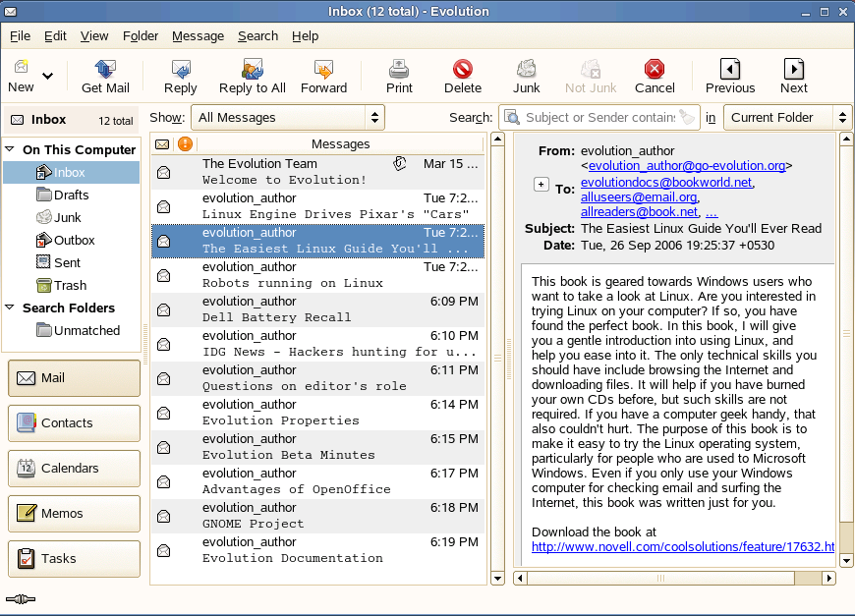This screenshot has height=616, width=855.
Task: Open the Folder menu
Action: (x=141, y=36)
